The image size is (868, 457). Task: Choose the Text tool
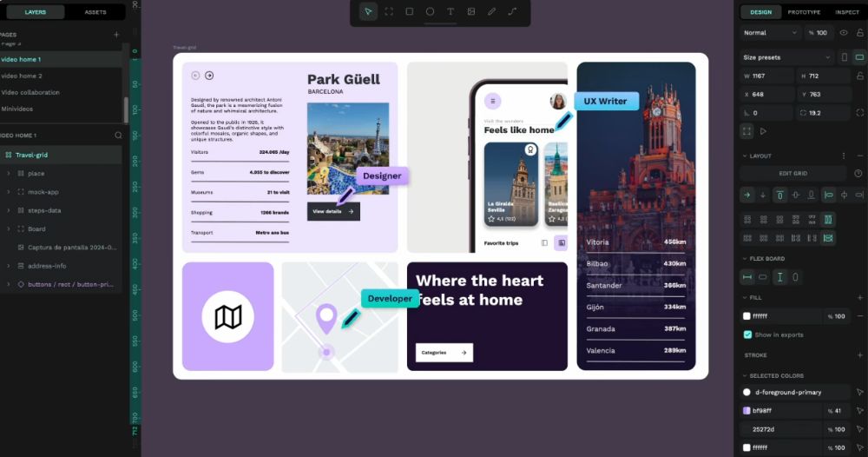(x=450, y=12)
